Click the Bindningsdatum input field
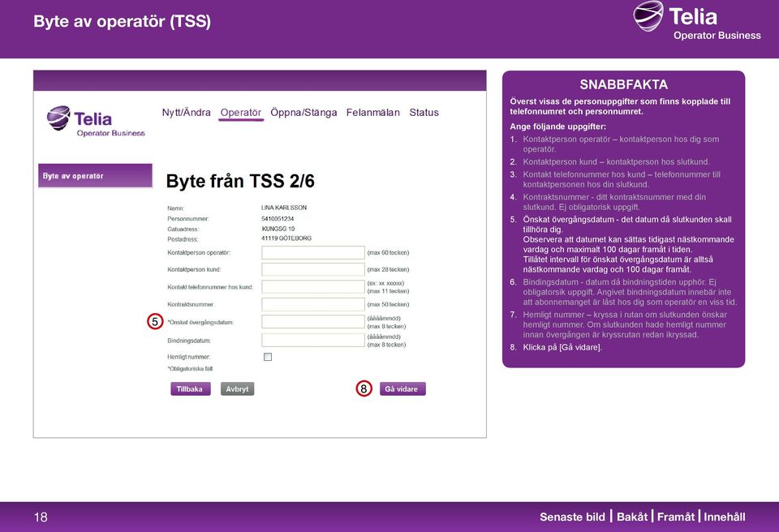The height and width of the screenshot is (532, 779). tap(313, 341)
